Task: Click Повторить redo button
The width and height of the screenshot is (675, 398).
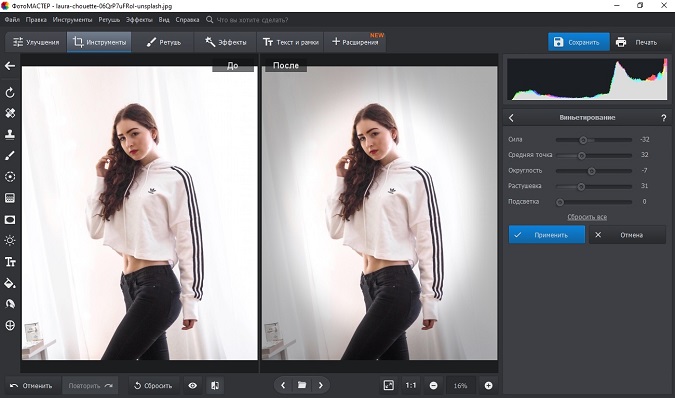Action: (90, 386)
